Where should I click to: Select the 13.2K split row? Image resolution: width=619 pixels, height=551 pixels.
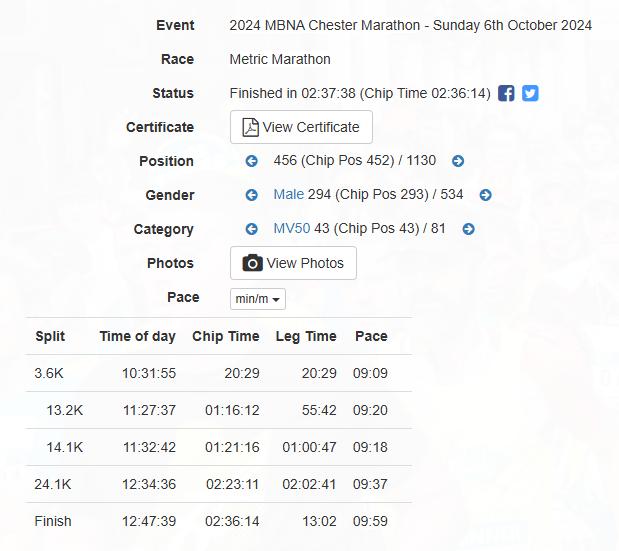(219, 410)
